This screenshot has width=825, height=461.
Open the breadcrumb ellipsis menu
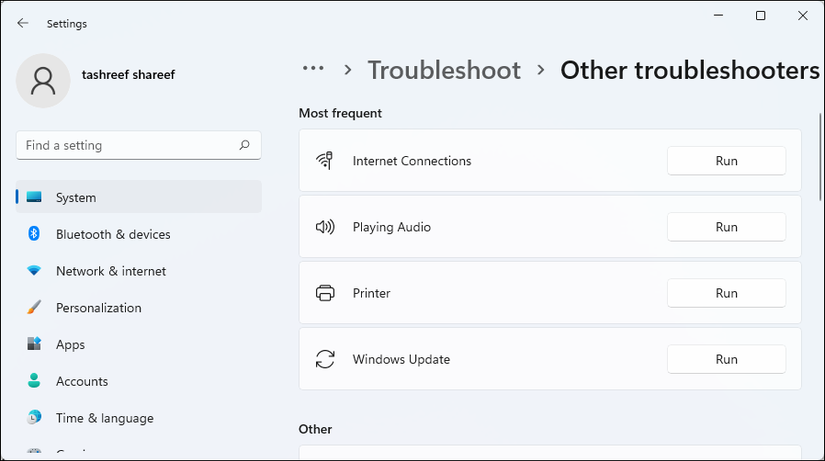[313, 68]
